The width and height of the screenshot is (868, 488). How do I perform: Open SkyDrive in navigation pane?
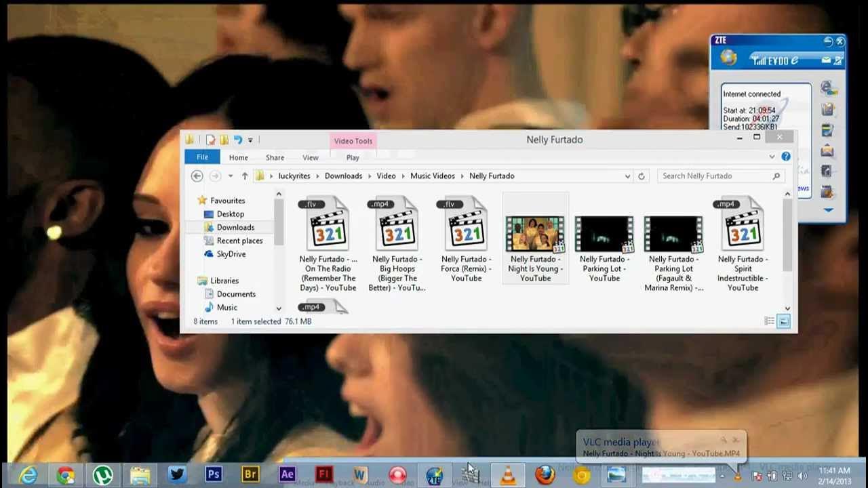[x=231, y=254]
